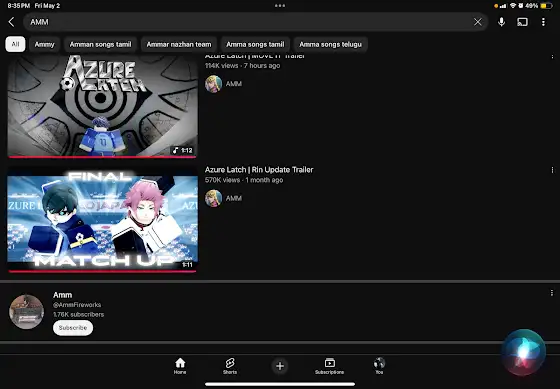This screenshot has height=389, width=560.
Task: Select the Ammy filter chip
Action: [x=45, y=44]
